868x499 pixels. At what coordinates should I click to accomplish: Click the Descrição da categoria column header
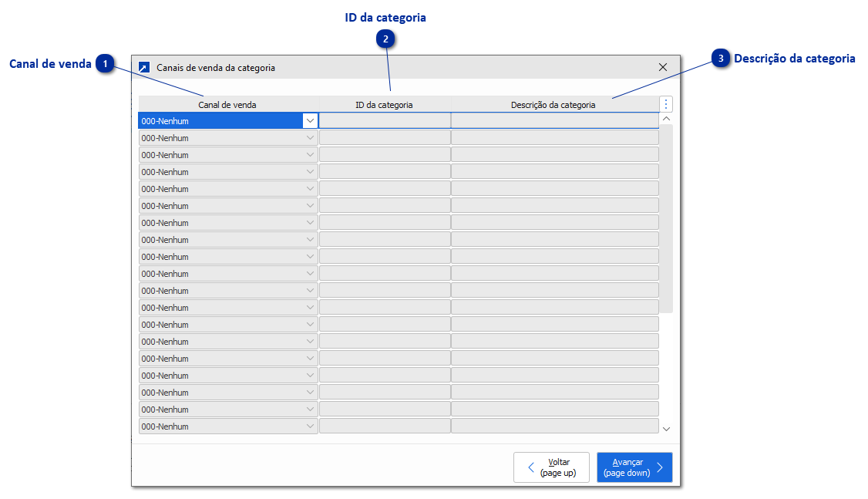(x=553, y=104)
